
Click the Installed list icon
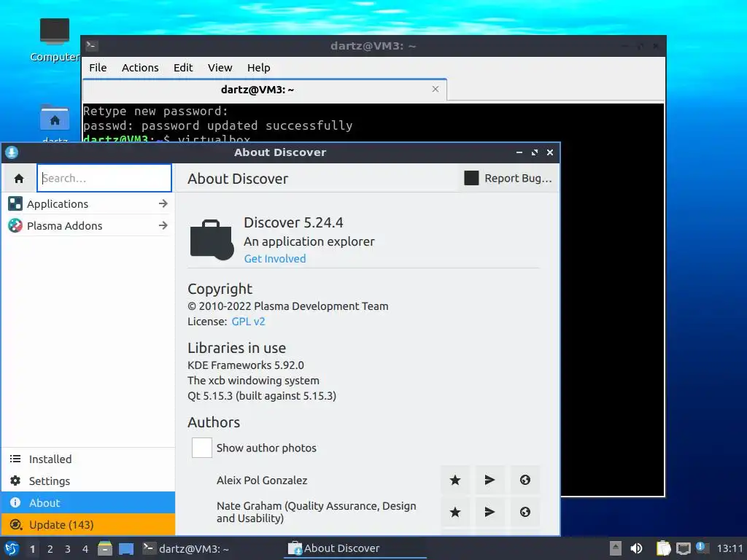pos(15,459)
